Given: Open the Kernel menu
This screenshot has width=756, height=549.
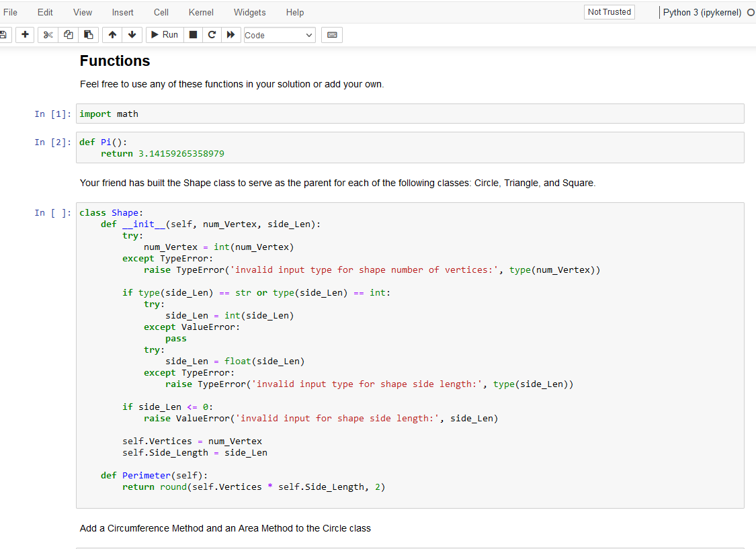Looking at the screenshot, I should coord(201,12).
